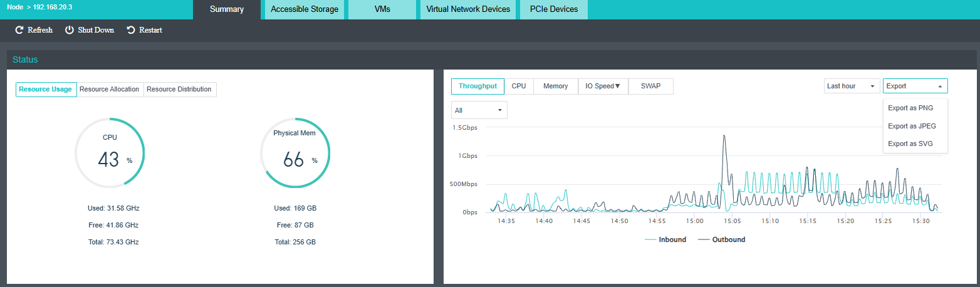Click the Restart arrow icon
Screen dimensions: 980x287
pos(131,30)
